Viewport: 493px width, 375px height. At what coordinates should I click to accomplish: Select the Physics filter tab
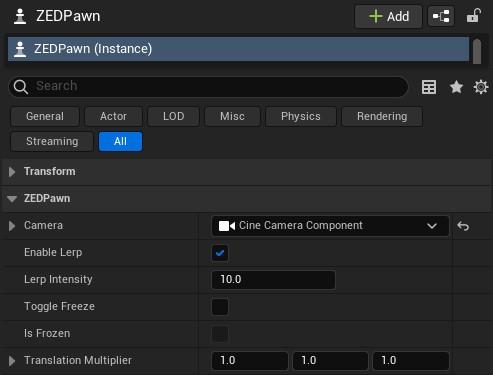pyautogui.click(x=301, y=116)
